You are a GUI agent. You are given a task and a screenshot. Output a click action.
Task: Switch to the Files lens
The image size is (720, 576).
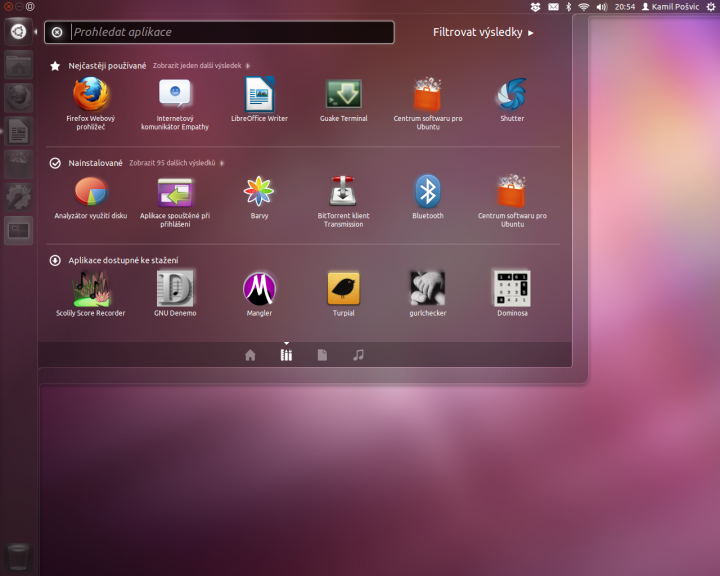[x=322, y=355]
